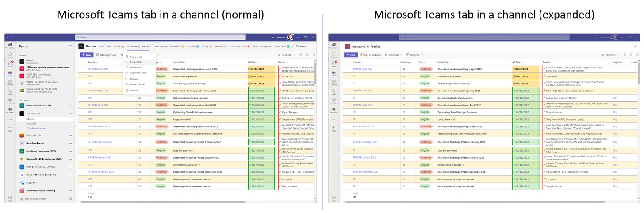Screen dimensions: 644x213
Task: Click vertical scrollbar in expanded window list
Action: point(638,73)
